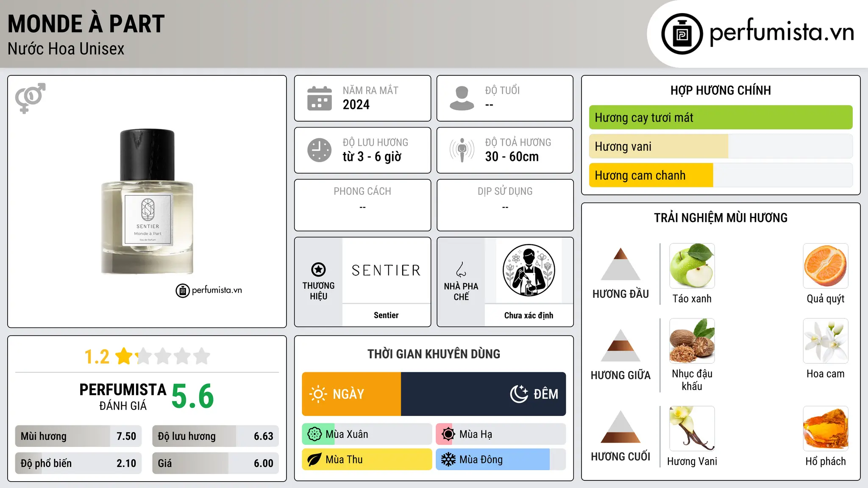Select the amber note image

(x=826, y=429)
